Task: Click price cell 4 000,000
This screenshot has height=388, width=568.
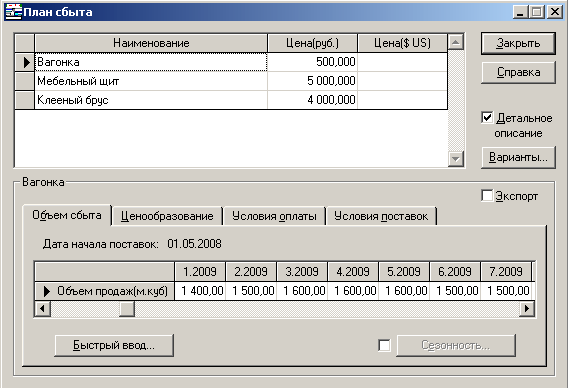Action: coord(312,100)
